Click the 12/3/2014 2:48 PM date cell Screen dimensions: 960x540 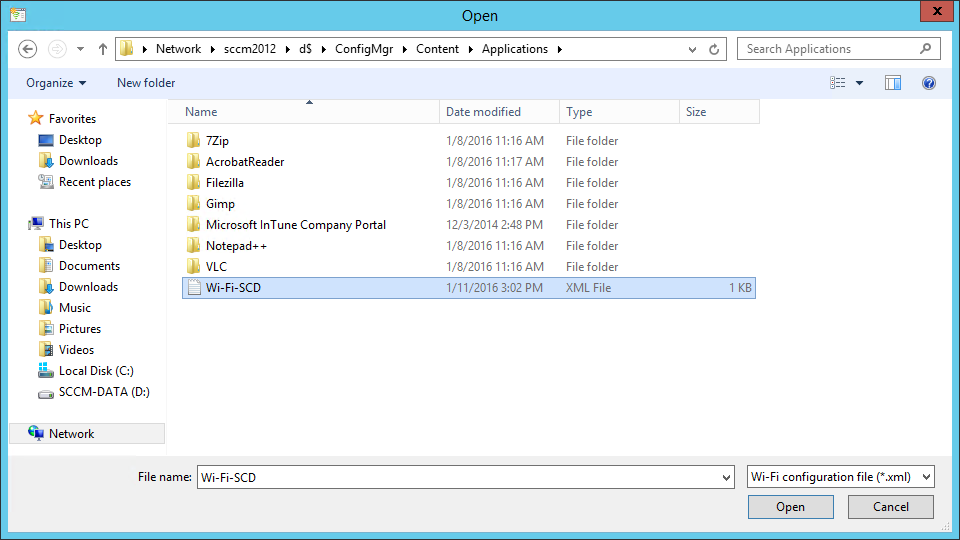(494, 225)
